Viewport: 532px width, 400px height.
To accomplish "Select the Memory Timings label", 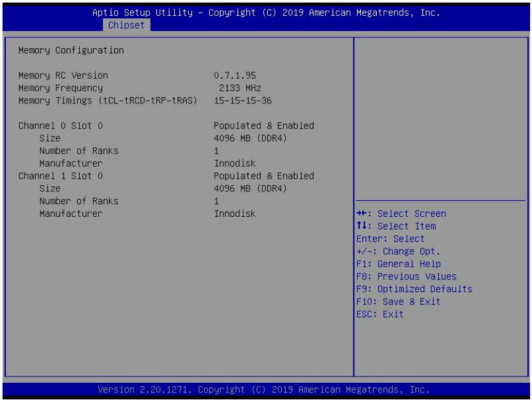I will [108, 101].
